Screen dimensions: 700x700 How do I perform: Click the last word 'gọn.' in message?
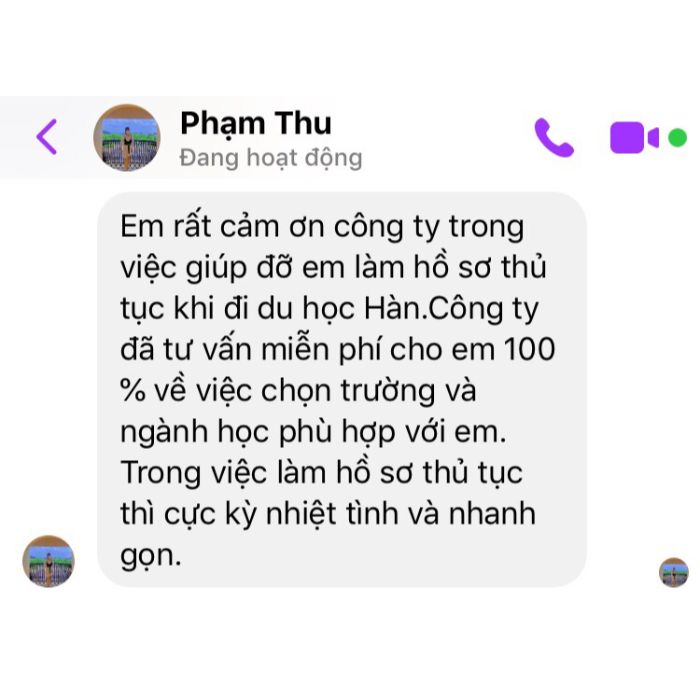pyautogui.click(x=151, y=556)
